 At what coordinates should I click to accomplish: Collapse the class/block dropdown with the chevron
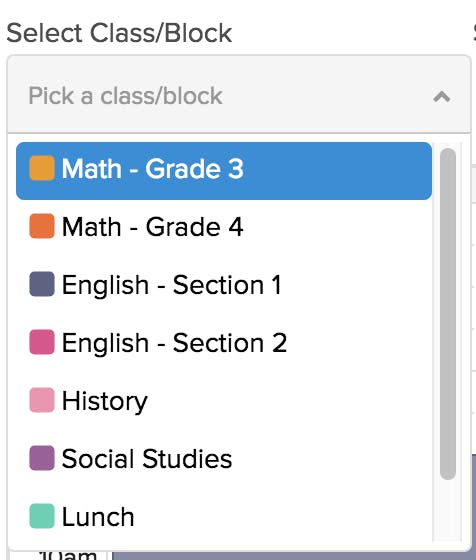(x=441, y=96)
